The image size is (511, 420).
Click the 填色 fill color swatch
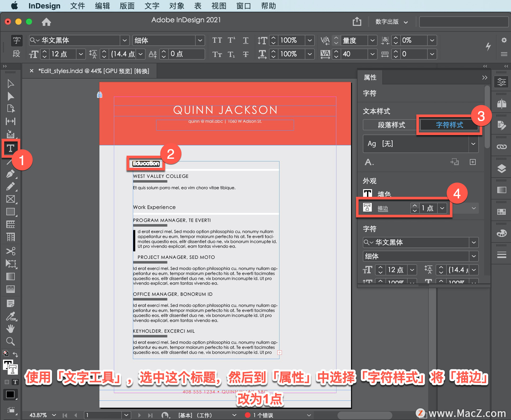tap(368, 193)
